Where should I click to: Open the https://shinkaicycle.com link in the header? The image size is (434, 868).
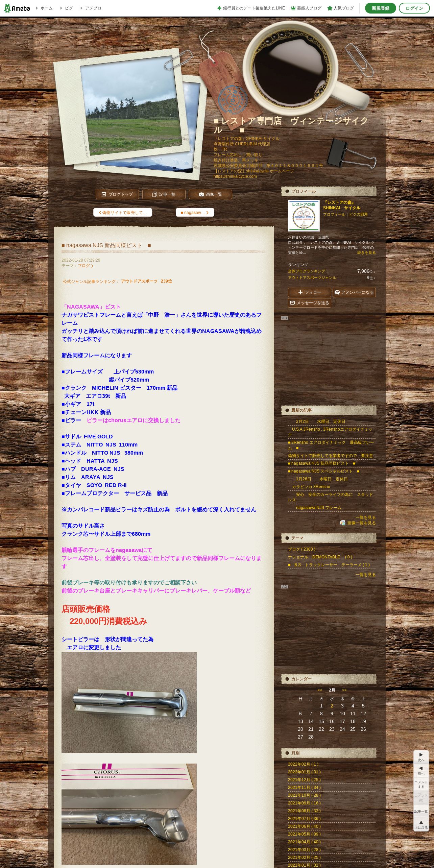[235, 176]
